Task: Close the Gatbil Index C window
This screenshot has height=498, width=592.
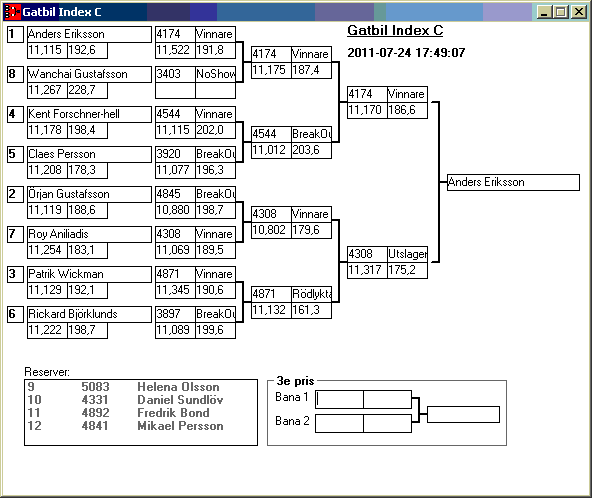Action: click(578, 12)
